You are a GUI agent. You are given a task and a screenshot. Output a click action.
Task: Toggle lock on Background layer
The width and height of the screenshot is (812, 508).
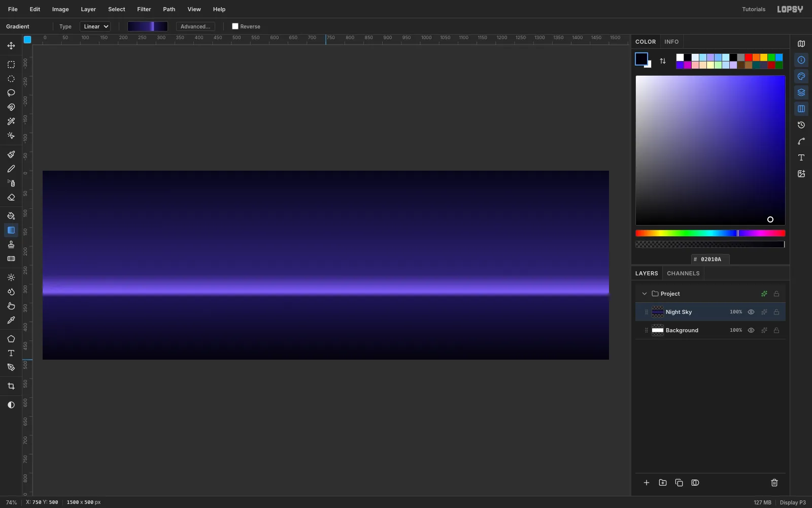pos(776,330)
